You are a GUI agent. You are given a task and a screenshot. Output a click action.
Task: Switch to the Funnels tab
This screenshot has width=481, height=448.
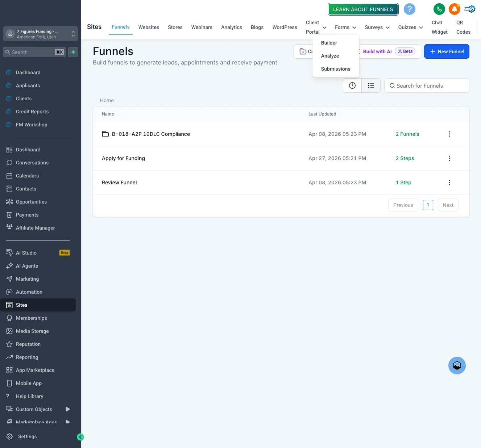pyautogui.click(x=121, y=27)
